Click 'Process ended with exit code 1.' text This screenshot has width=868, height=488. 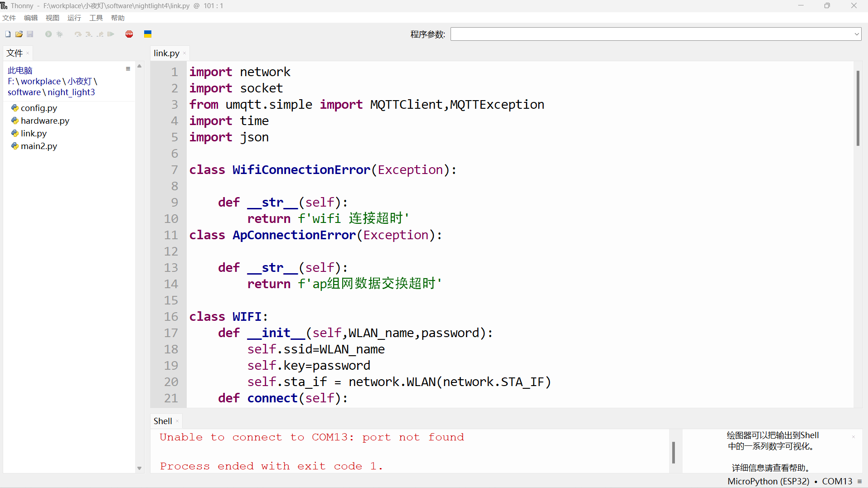272,466
